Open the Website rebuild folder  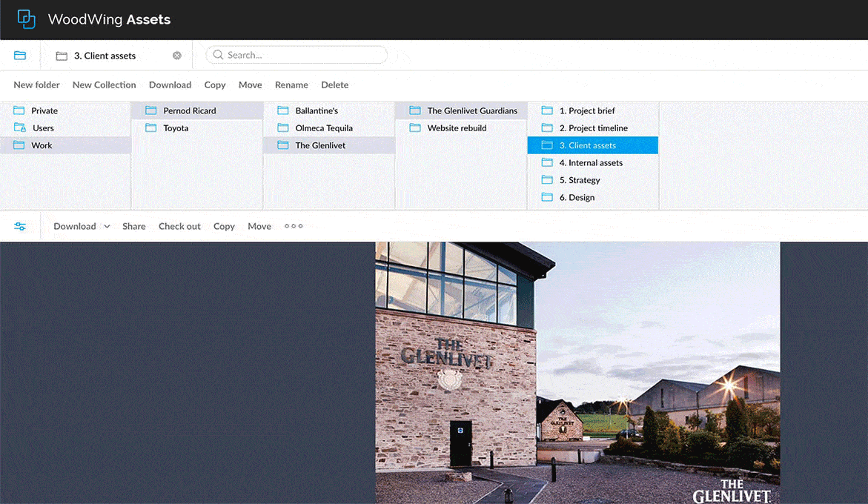[x=457, y=128]
